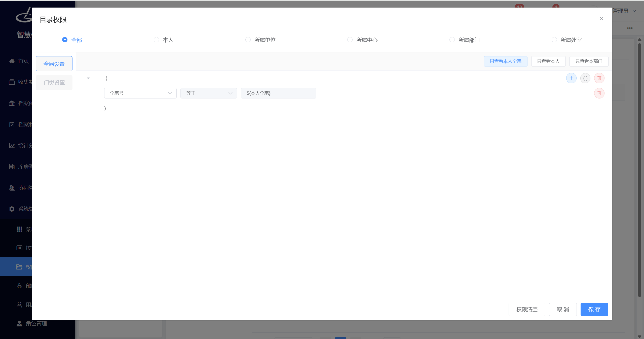Open the 等于 operator dropdown
Screen dimensions: 644x339
pos(209,93)
